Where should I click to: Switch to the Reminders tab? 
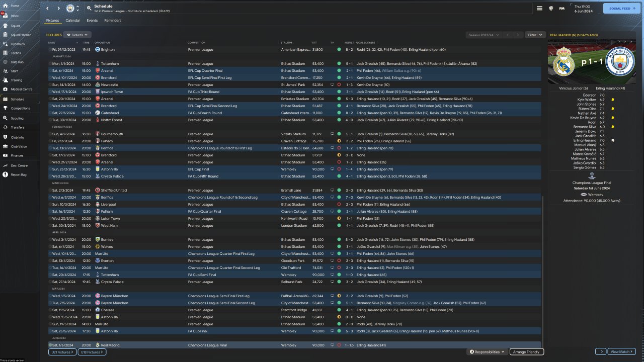pyautogui.click(x=113, y=21)
